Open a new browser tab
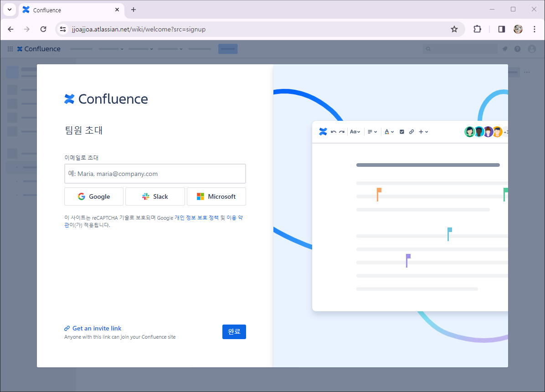The image size is (545, 392). (134, 10)
